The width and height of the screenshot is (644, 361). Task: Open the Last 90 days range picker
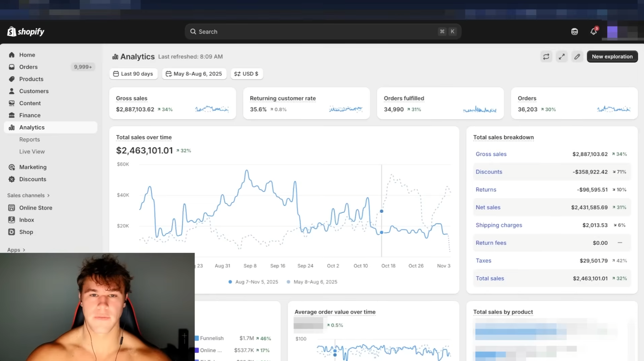click(x=133, y=74)
